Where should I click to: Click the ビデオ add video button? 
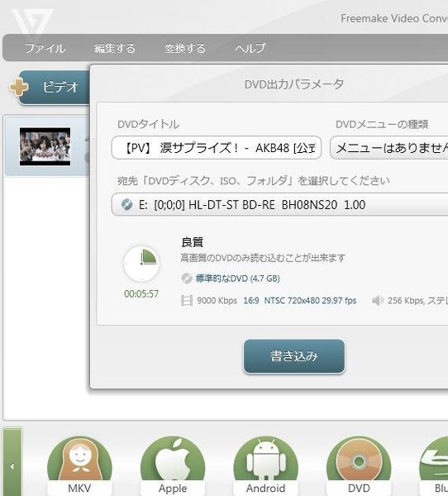point(54,87)
